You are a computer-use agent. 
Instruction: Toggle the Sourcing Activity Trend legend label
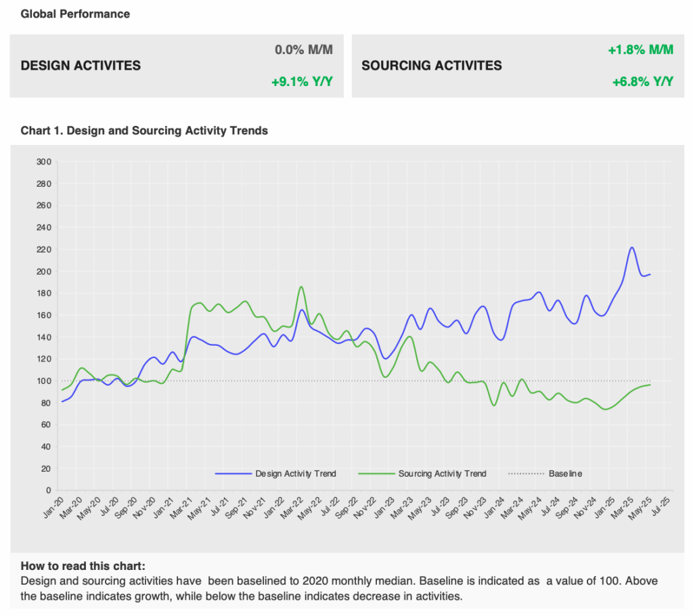442,474
